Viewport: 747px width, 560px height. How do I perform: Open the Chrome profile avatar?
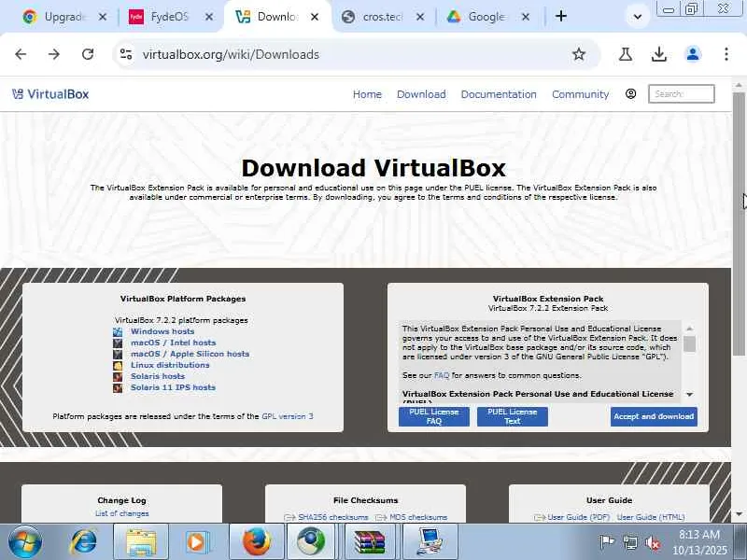[x=693, y=54]
